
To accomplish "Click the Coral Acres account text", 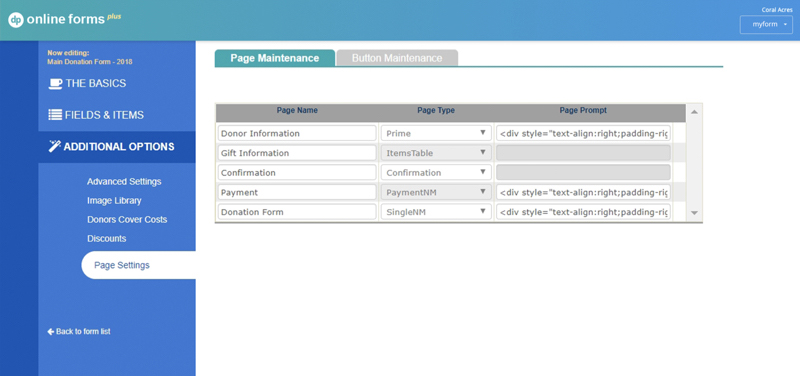I will (x=777, y=10).
